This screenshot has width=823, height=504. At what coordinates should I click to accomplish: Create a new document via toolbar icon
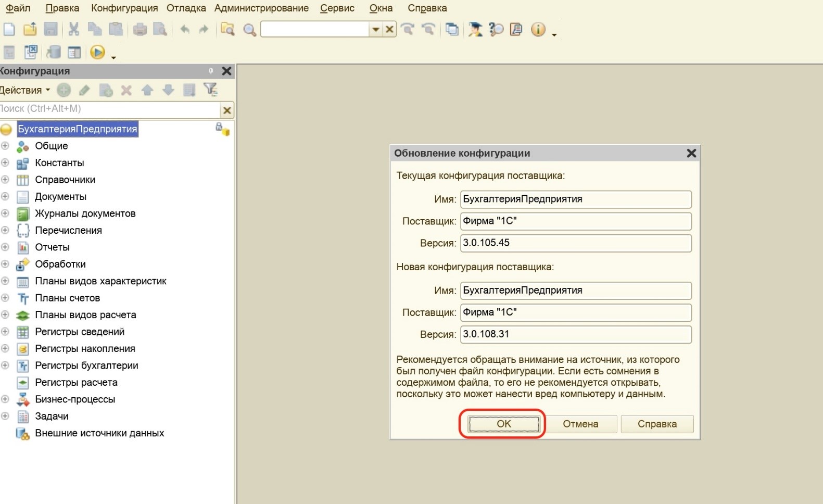tap(9, 29)
